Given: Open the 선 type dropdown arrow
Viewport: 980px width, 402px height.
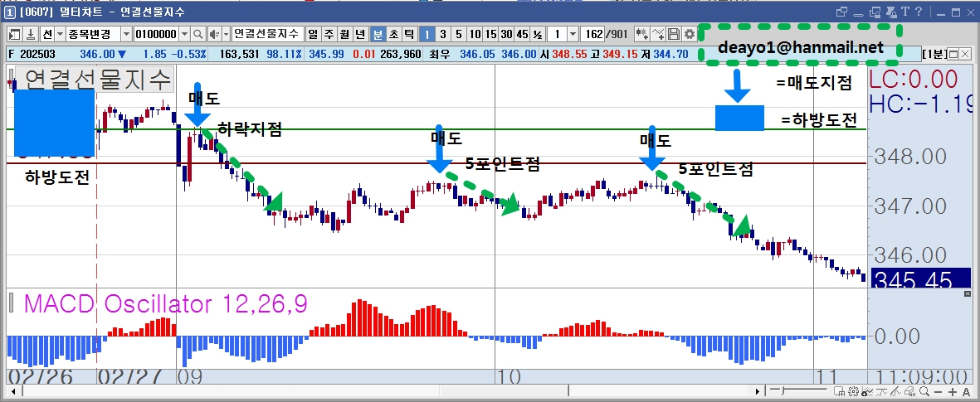Looking at the screenshot, I should [x=60, y=34].
